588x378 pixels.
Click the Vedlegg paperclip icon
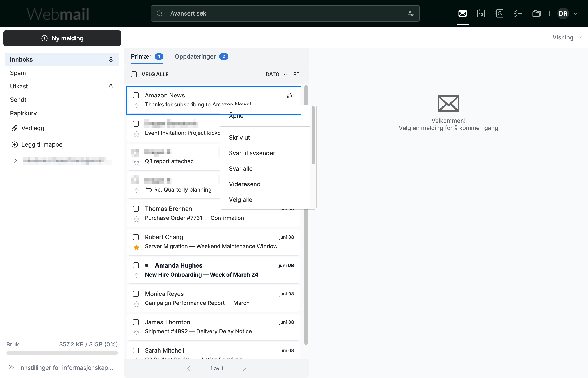pos(15,128)
